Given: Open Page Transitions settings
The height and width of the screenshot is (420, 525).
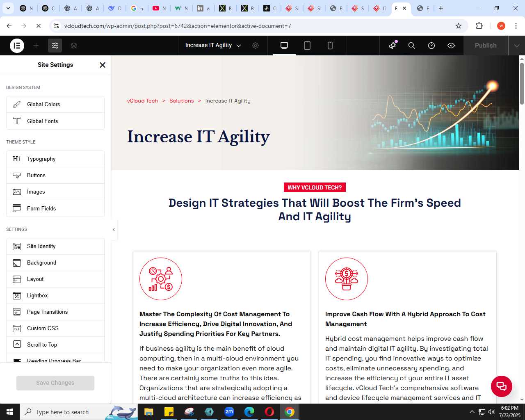Looking at the screenshot, I should click(x=55, y=312).
